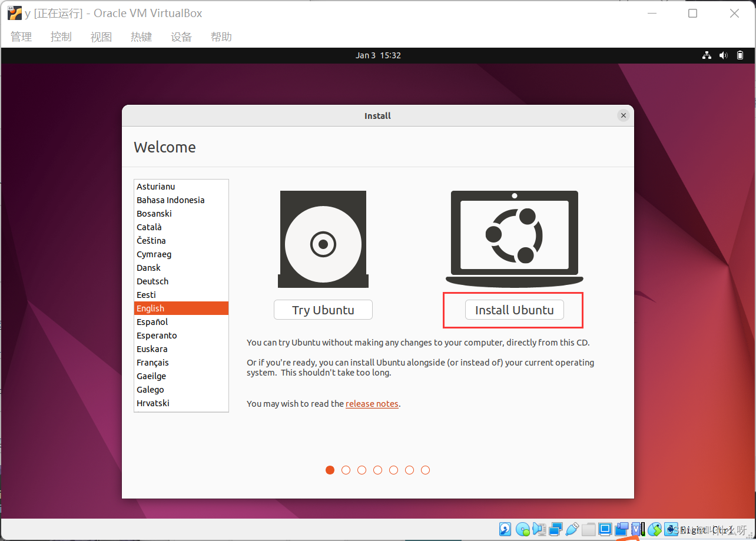Open the 控制 menu
Screen dimensions: 756x541
pyautogui.click(x=61, y=36)
